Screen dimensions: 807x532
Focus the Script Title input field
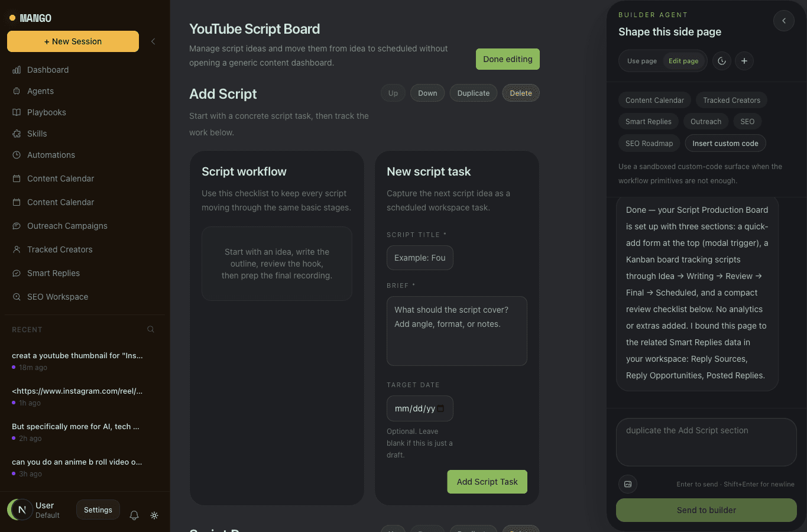(420, 258)
